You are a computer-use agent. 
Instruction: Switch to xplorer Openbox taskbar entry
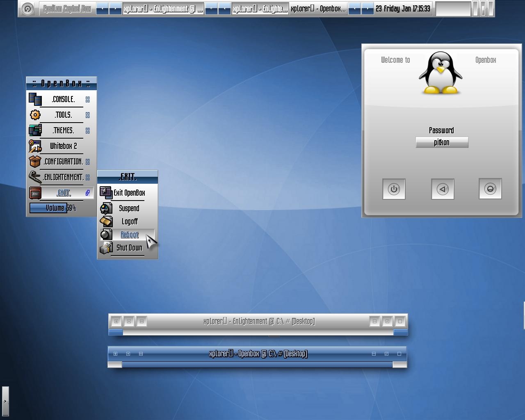click(318, 9)
